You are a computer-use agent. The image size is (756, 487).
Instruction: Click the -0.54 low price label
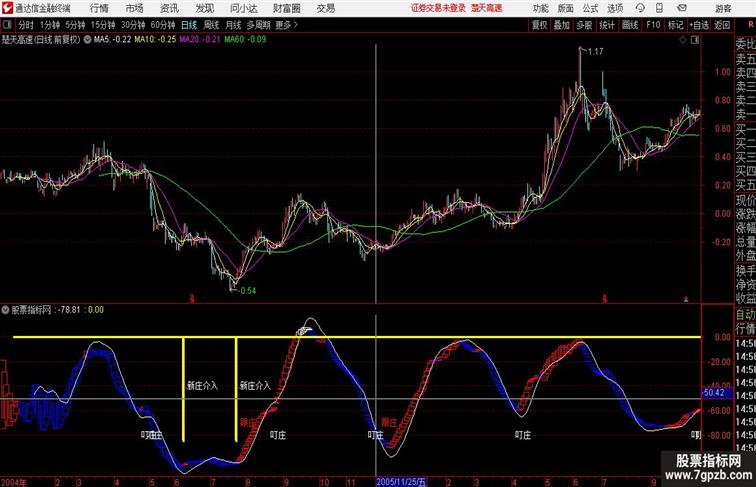(247, 290)
